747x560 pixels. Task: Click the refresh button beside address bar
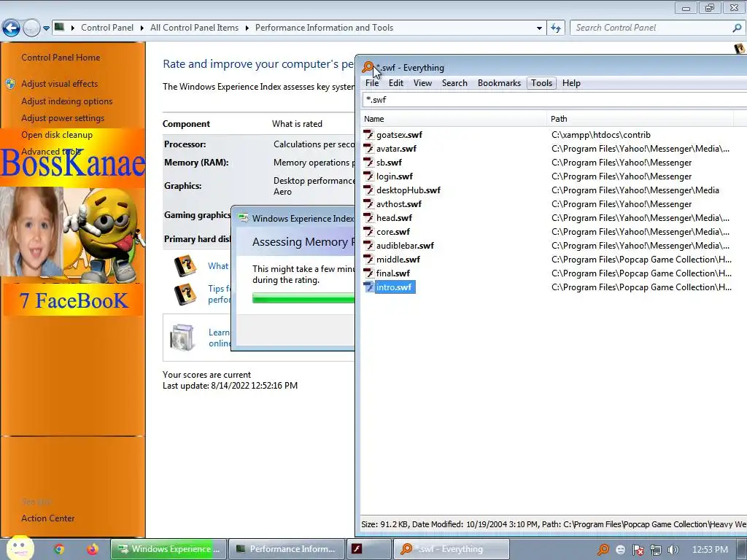[555, 28]
